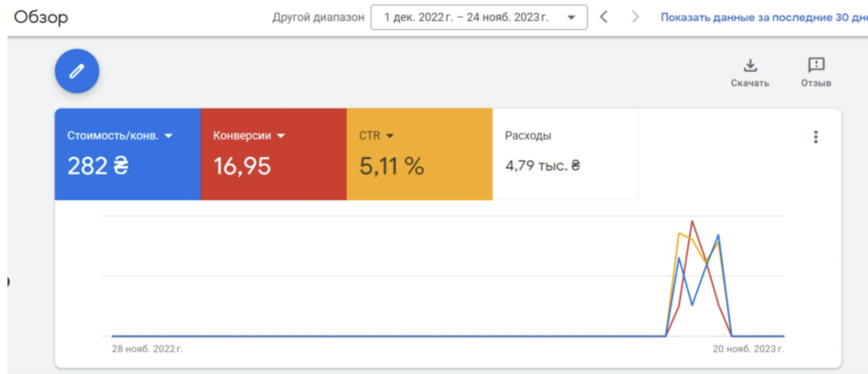This screenshot has width=868, height=374.
Task: Click the blue pencil edit button
Action: pyautogui.click(x=77, y=71)
